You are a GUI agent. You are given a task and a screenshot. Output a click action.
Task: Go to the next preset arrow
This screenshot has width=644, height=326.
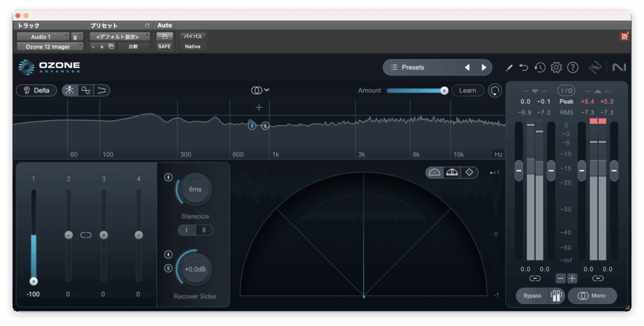coord(484,67)
